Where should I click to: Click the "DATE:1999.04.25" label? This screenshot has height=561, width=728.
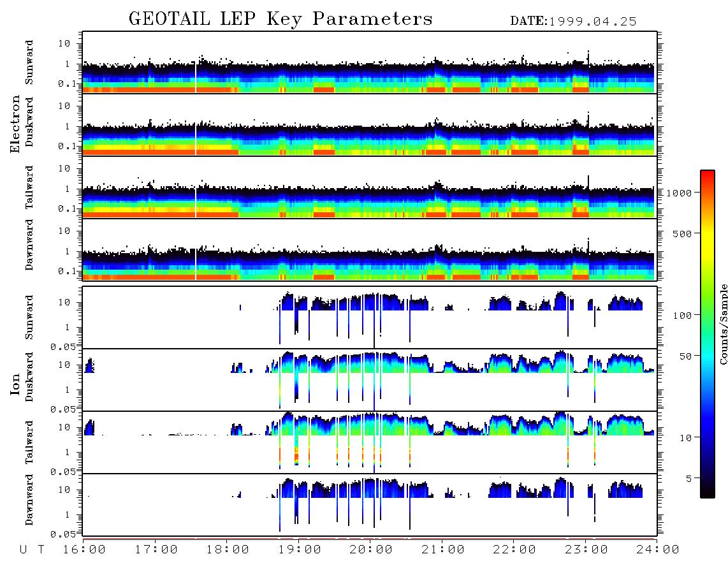pos(573,22)
